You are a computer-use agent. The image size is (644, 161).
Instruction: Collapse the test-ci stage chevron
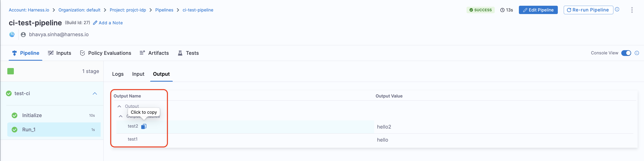95,94
